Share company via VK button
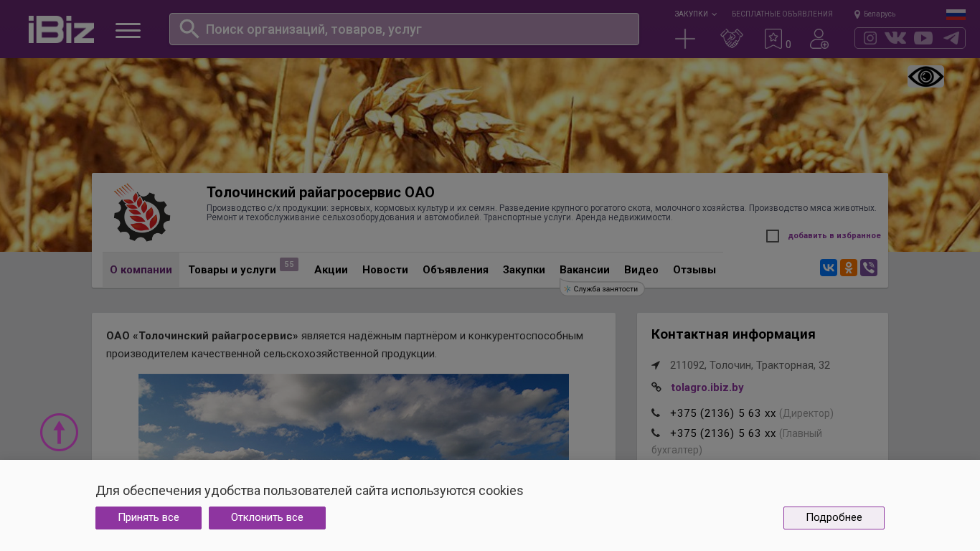 (x=829, y=268)
